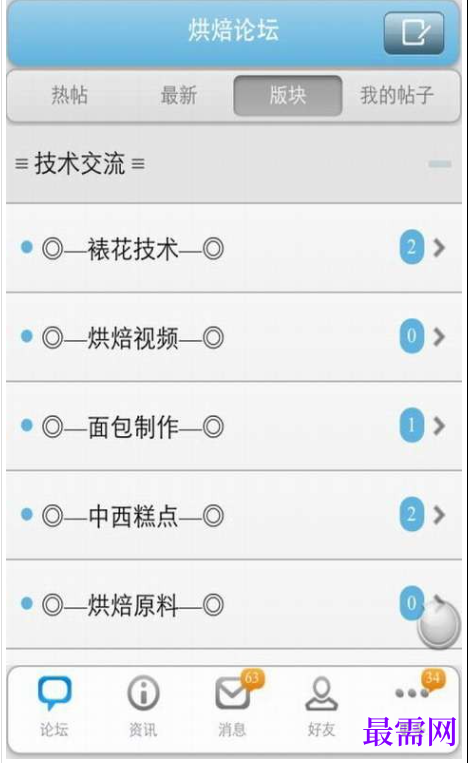
Task: Open the 好友 friends icon
Action: (321, 694)
